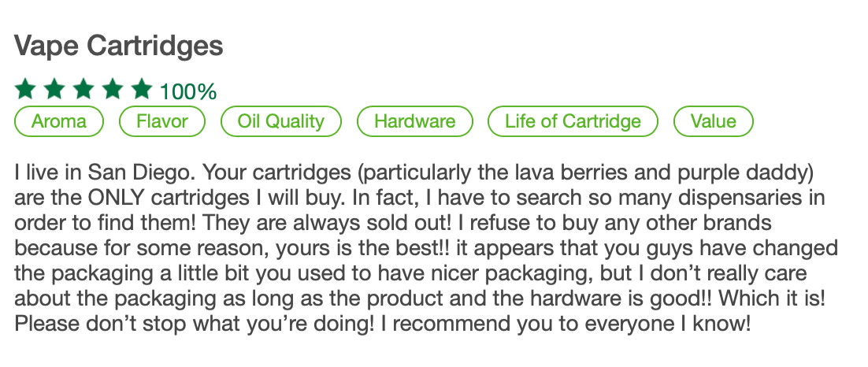Select the Aroma tag pill
This screenshot has width=868, height=367.
tap(58, 121)
